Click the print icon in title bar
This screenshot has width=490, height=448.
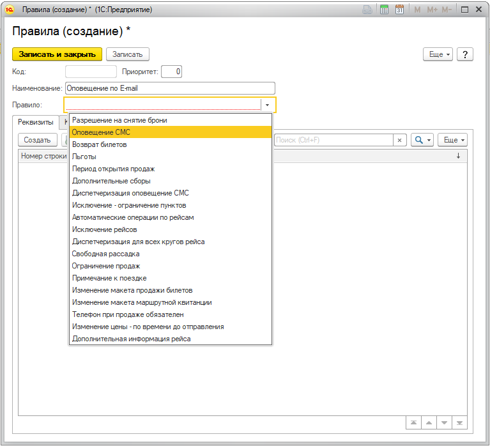point(368,10)
